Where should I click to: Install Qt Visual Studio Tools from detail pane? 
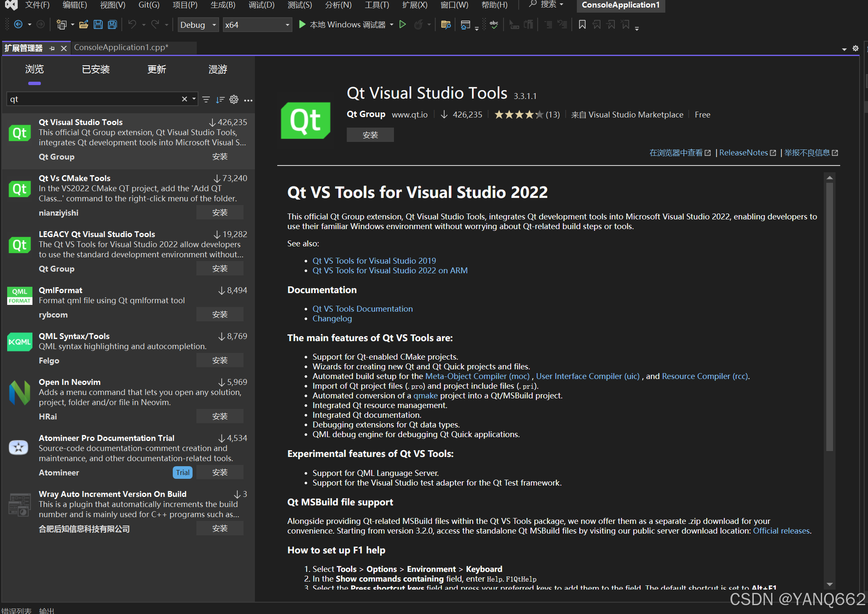370,135
